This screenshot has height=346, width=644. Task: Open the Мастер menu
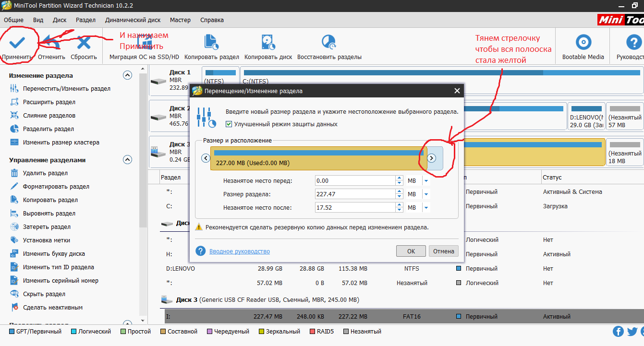180,20
